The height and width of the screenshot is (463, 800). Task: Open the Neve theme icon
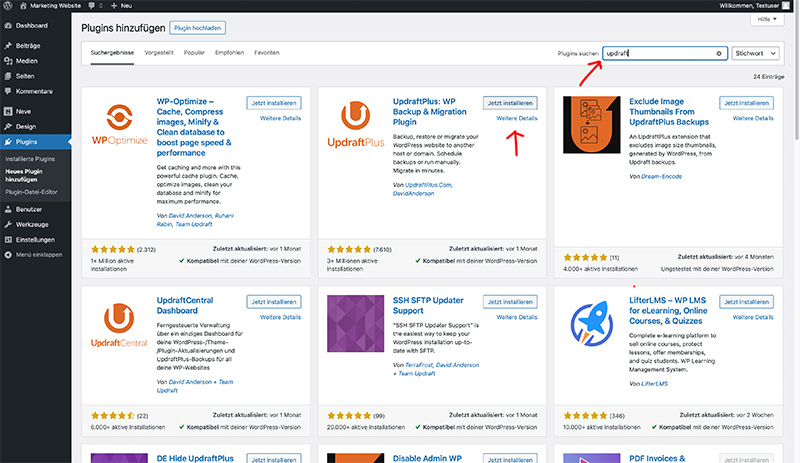pyautogui.click(x=8, y=111)
